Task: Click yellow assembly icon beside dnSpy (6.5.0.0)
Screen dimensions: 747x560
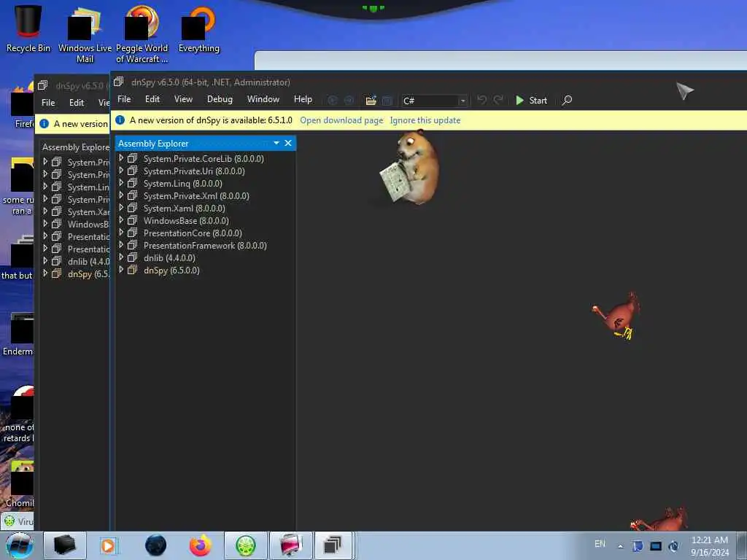Action: (133, 270)
